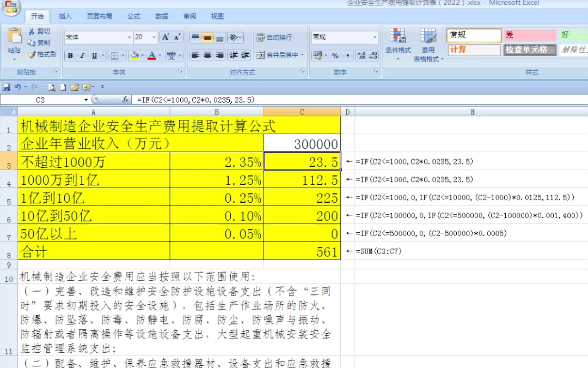Expand the Paste options arrow below 粘贴

pyautogui.click(x=14, y=60)
